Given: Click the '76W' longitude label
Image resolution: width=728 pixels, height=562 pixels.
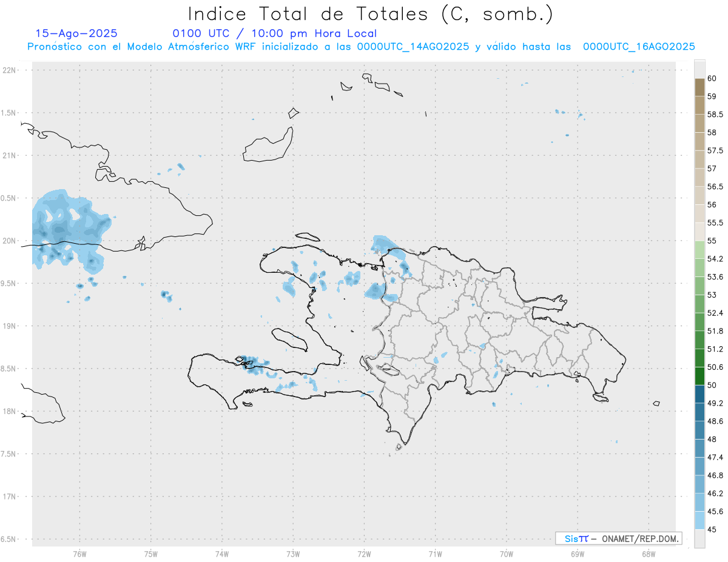Looking at the screenshot, I should tap(79, 554).
